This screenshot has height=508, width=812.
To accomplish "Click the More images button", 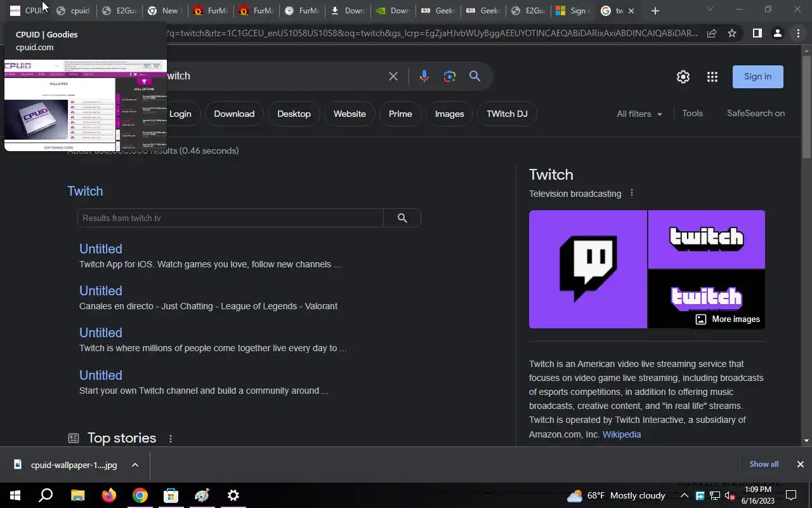I will pyautogui.click(x=728, y=319).
